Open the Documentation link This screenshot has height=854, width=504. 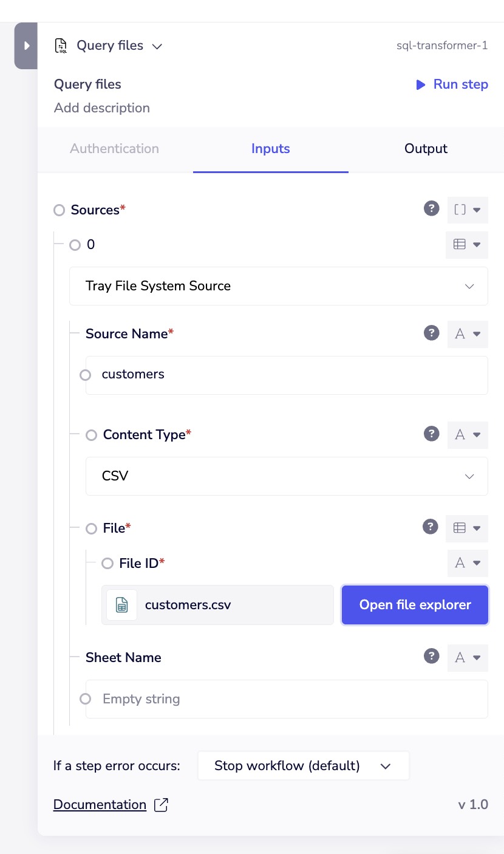click(x=99, y=804)
